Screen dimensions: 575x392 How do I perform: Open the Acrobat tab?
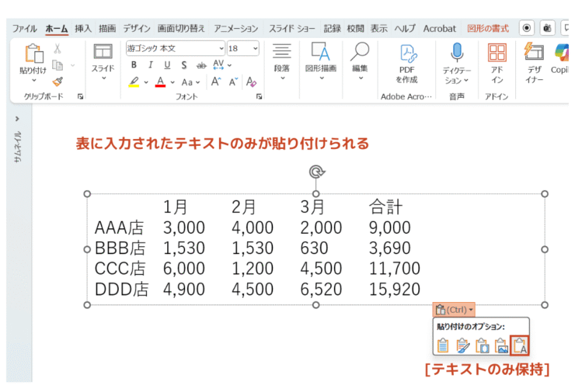tap(439, 28)
